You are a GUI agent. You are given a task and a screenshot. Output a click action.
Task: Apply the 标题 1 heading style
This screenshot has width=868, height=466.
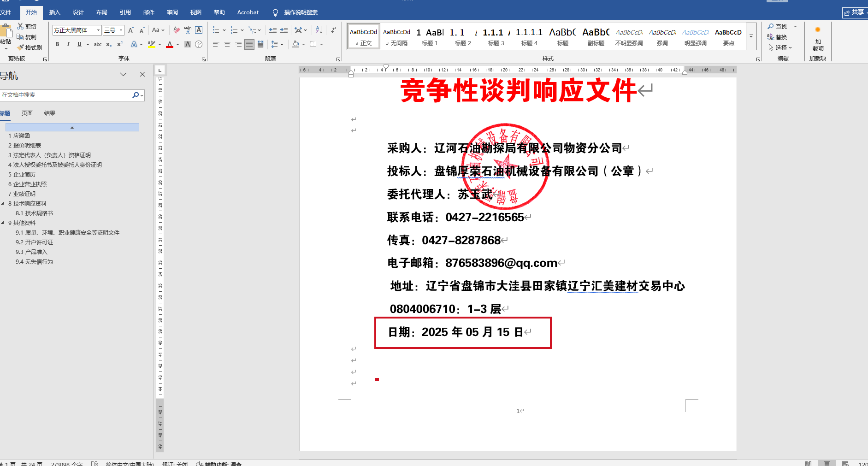(x=430, y=36)
